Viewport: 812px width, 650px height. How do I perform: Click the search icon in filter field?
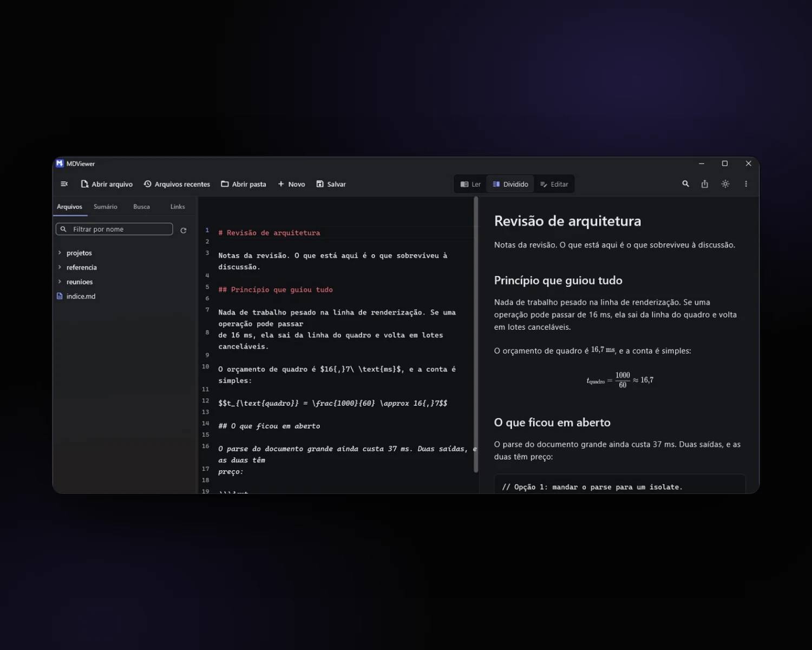point(63,229)
